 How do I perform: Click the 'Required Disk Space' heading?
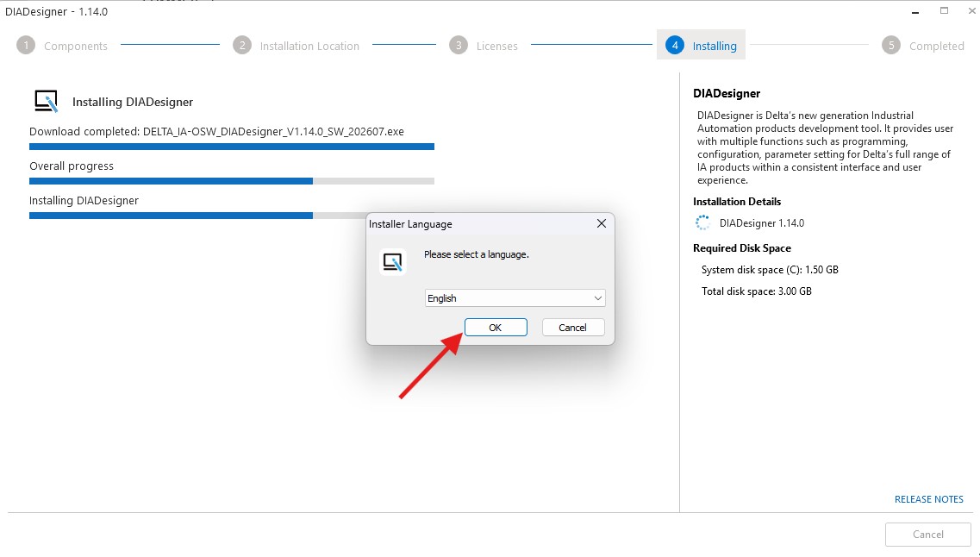coord(742,248)
